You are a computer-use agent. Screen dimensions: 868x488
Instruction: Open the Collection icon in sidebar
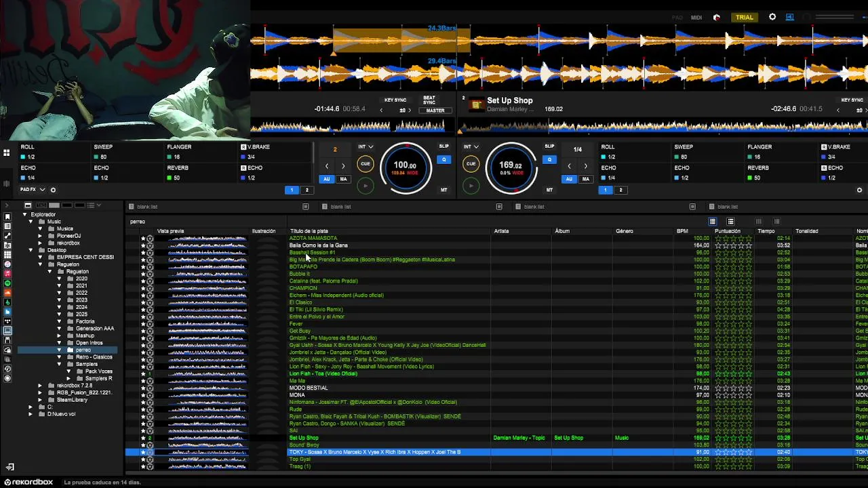click(7, 216)
